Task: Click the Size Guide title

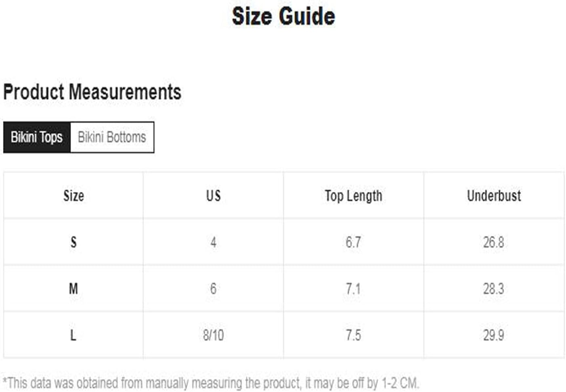Action: 283,17
